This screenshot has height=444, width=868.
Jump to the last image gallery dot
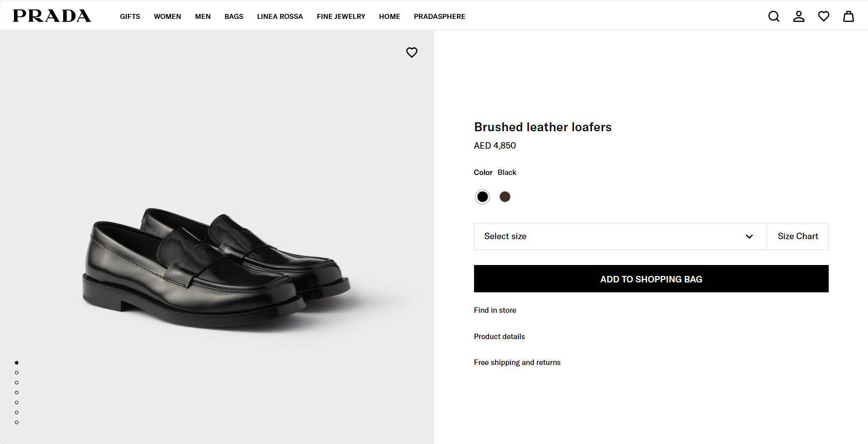[x=17, y=422]
